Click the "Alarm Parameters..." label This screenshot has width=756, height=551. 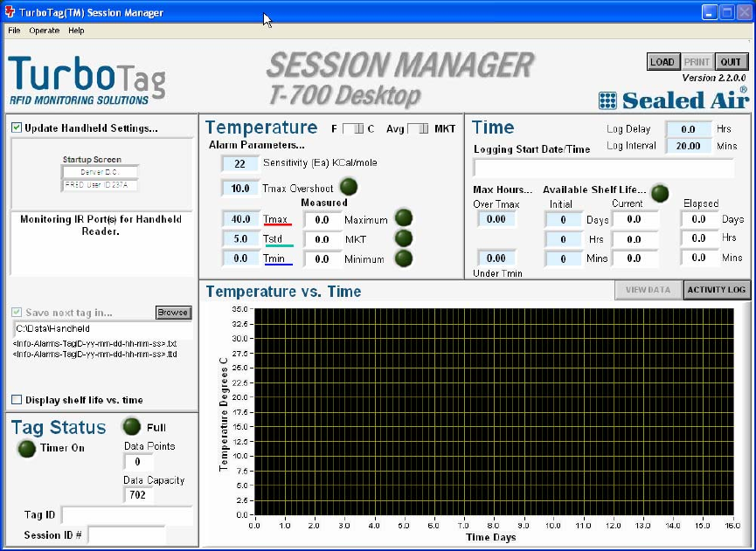pos(256,145)
